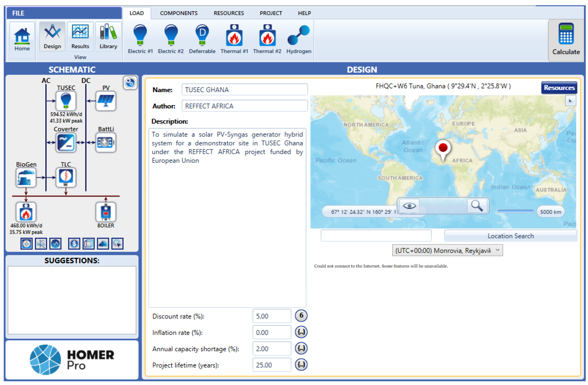This screenshot has height=385, width=588.
Task: Add Thermal #1 load
Action: (x=234, y=39)
